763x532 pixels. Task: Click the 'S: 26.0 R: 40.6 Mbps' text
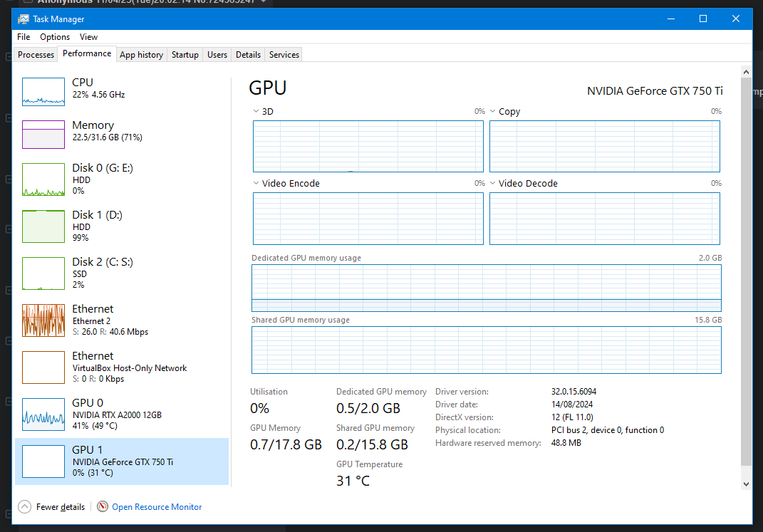coord(110,332)
